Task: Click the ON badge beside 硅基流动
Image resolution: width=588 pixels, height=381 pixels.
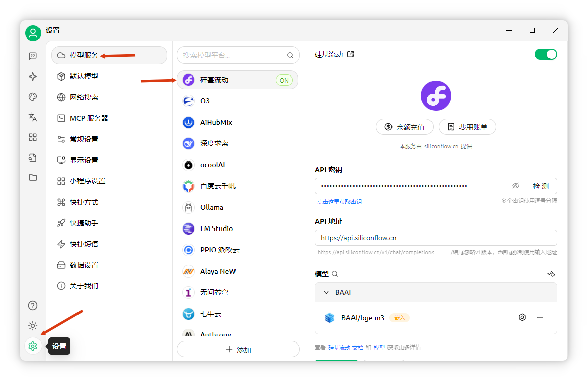Action: pos(284,80)
